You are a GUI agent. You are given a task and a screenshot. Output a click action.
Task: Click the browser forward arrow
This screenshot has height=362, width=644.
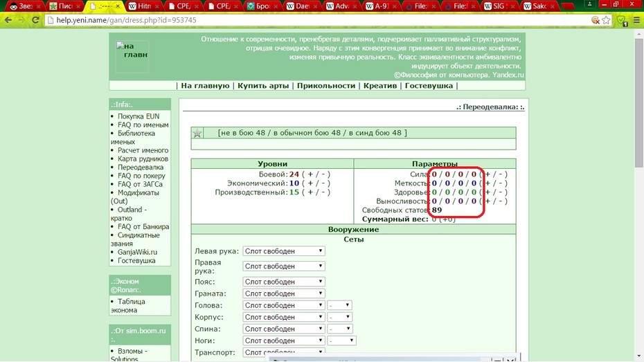21,19
